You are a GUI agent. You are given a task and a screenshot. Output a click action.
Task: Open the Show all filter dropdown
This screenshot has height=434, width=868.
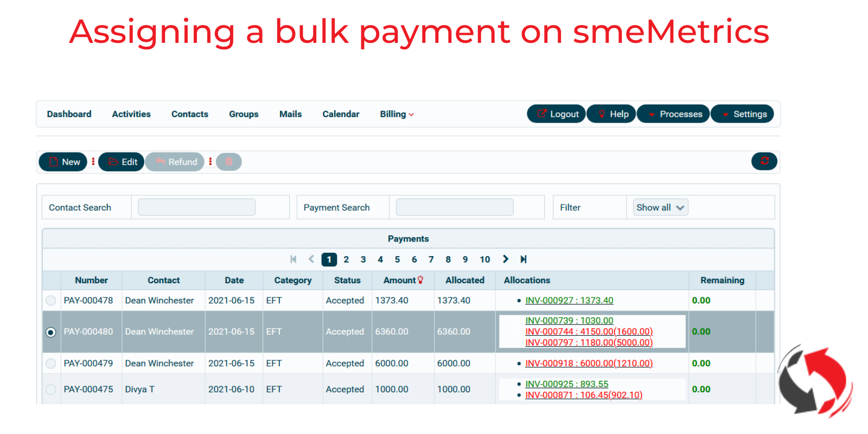(x=661, y=207)
